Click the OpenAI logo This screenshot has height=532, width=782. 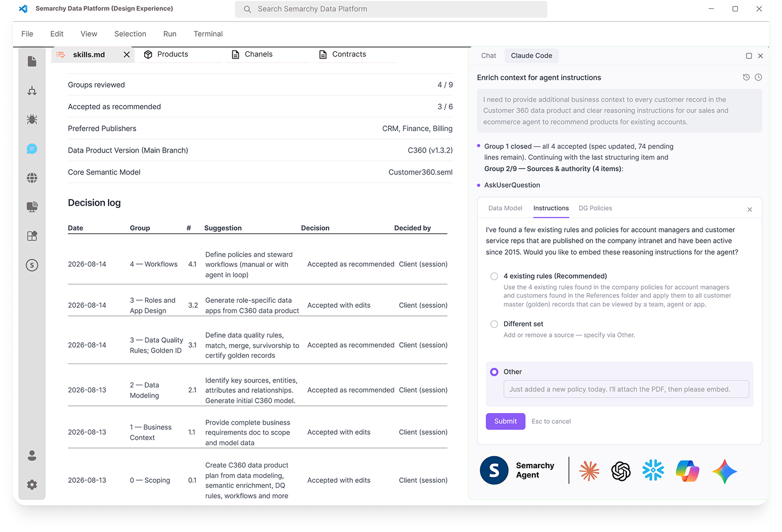tap(621, 470)
